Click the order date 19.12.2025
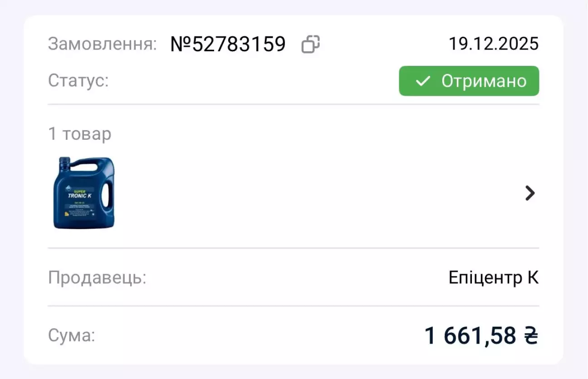Screen dimensions: 588x379 pos(493,44)
